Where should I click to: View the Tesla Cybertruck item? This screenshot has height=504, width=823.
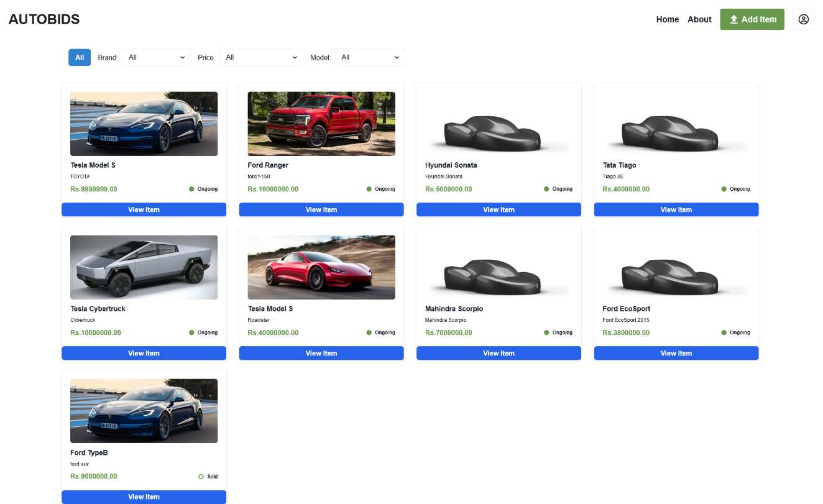click(144, 353)
